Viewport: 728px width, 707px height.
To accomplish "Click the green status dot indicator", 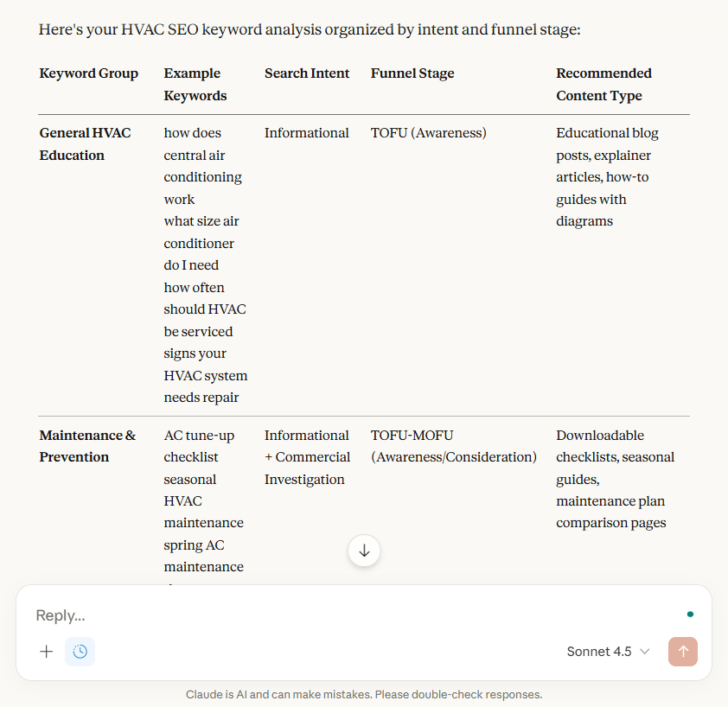I will point(690,614).
